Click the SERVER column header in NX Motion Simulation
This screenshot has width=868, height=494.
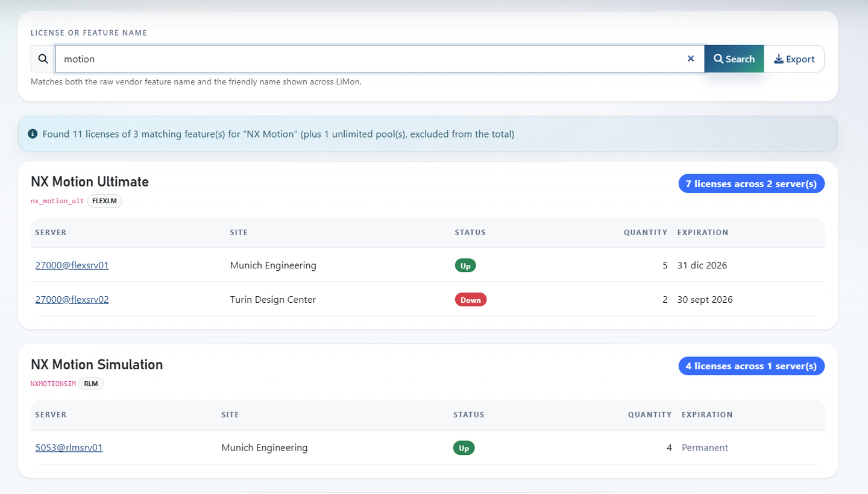tap(51, 414)
